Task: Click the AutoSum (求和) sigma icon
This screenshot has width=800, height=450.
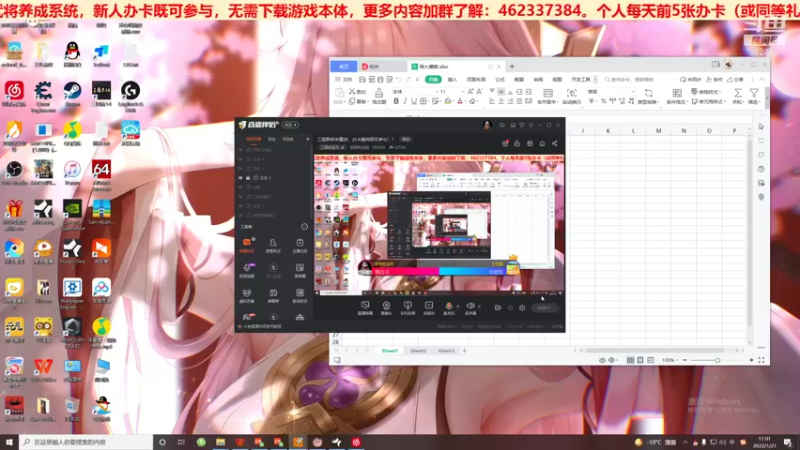Action: (x=738, y=95)
